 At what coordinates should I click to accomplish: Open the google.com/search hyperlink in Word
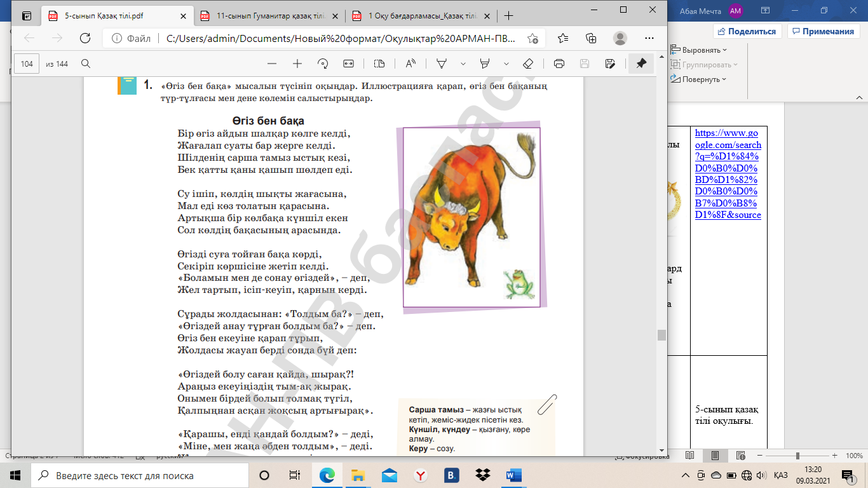(x=728, y=174)
